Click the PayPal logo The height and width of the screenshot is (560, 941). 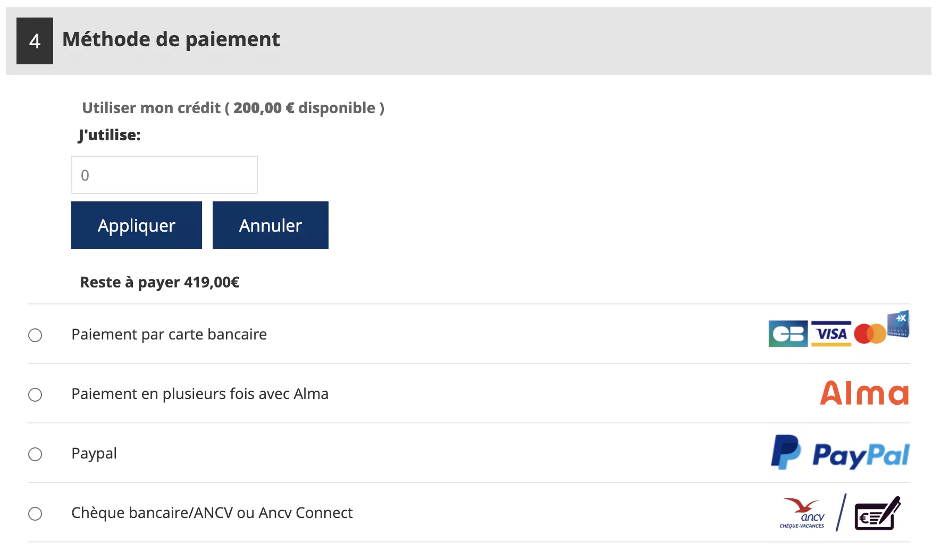point(840,453)
